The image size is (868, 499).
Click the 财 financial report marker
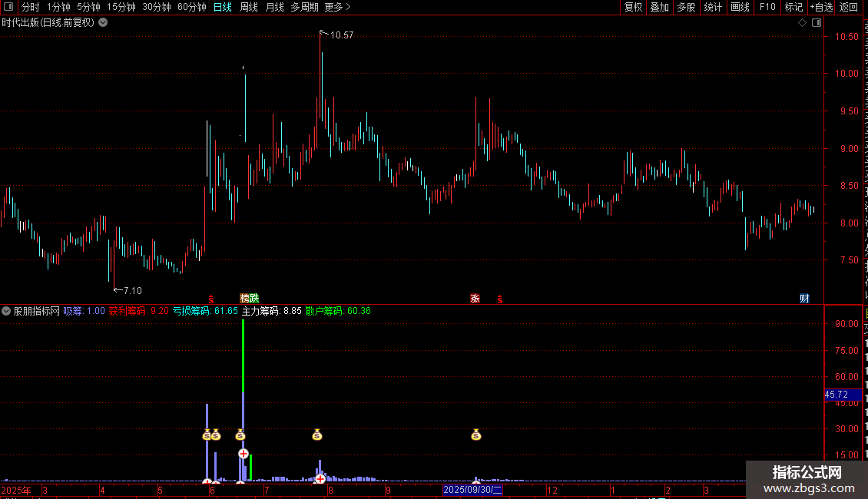click(804, 299)
